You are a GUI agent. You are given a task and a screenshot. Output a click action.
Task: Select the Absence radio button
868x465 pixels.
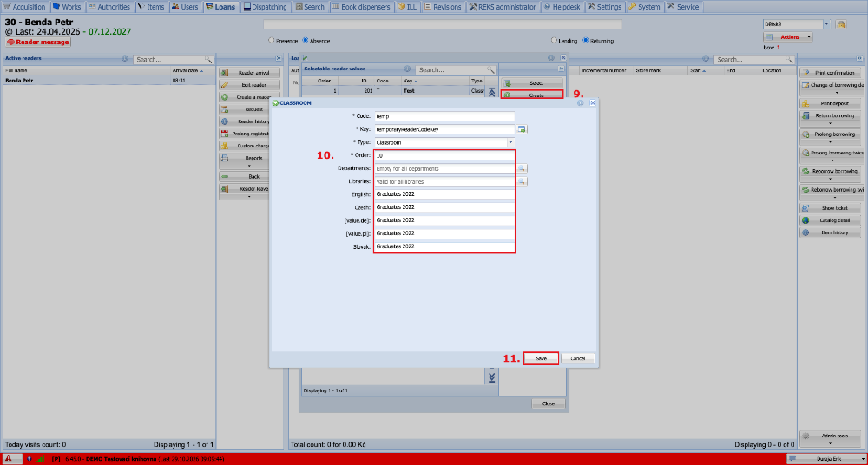(305, 41)
